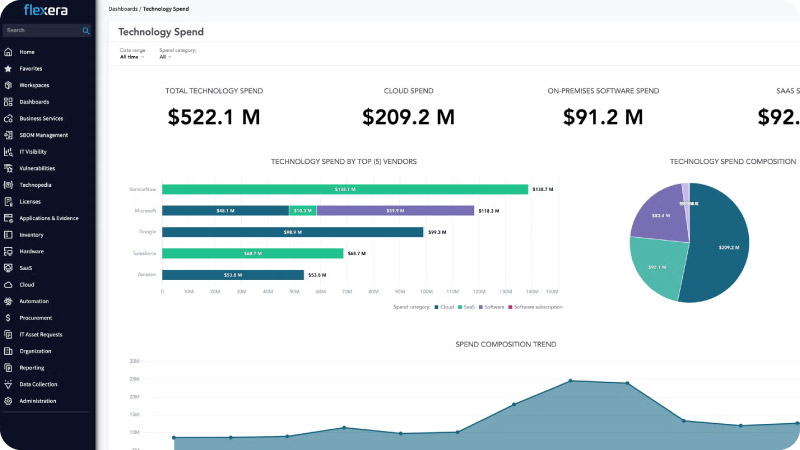Go to Technopedia menu label
800x450 pixels.
pos(35,185)
